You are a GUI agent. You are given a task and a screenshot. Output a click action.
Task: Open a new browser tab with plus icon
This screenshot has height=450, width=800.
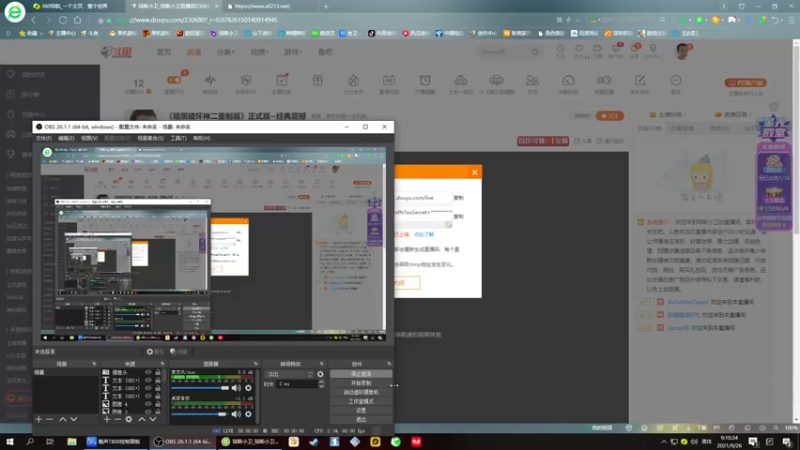tap(326, 6)
